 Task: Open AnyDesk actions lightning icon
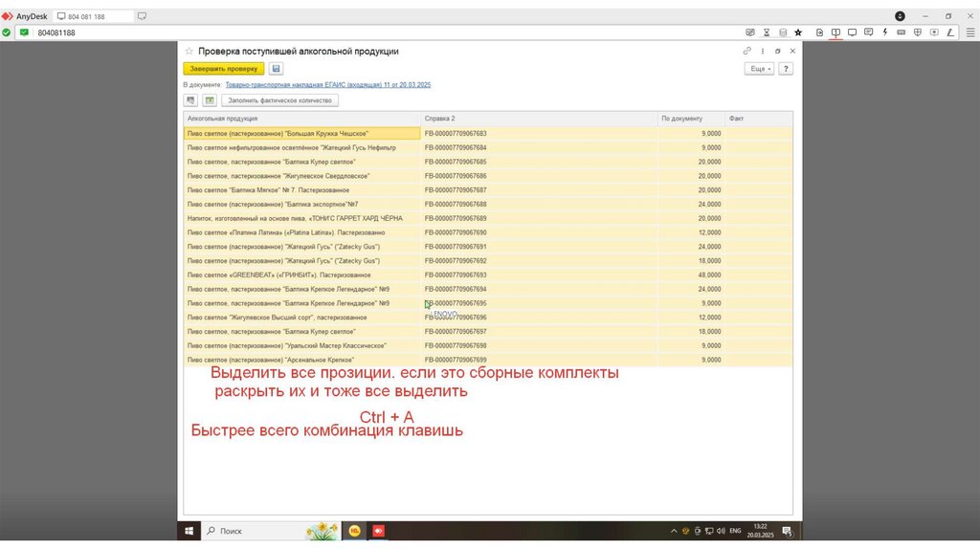pos(885,33)
